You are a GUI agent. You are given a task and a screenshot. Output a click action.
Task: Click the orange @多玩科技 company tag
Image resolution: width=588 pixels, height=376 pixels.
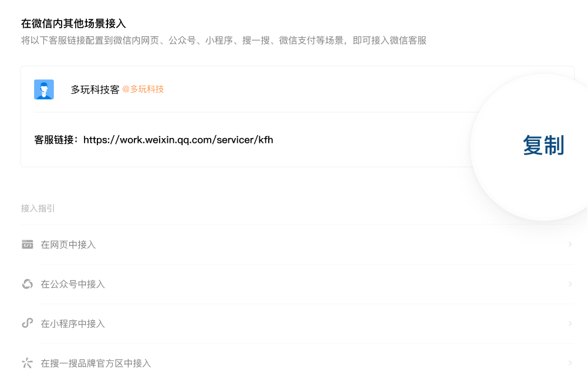point(143,89)
